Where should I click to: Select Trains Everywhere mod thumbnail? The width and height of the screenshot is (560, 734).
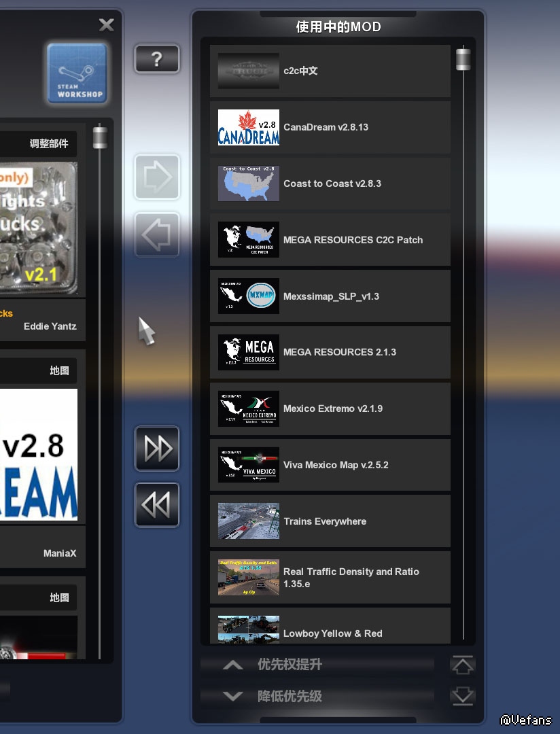click(249, 521)
